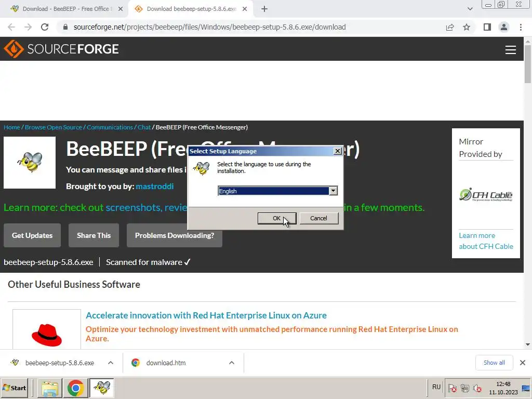The image size is (532, 399).
Task: Switch to the Download - BeeBEEP tab
Action: [65, 9]
